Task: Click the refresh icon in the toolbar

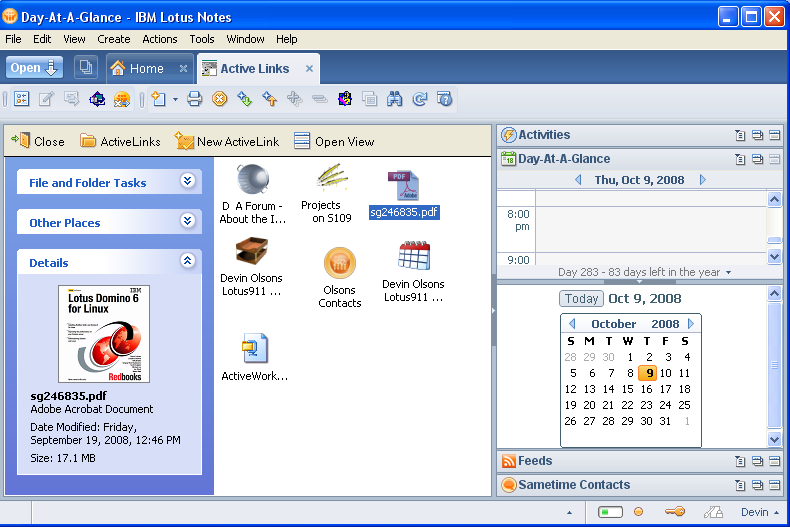Action: click(420, 99)
